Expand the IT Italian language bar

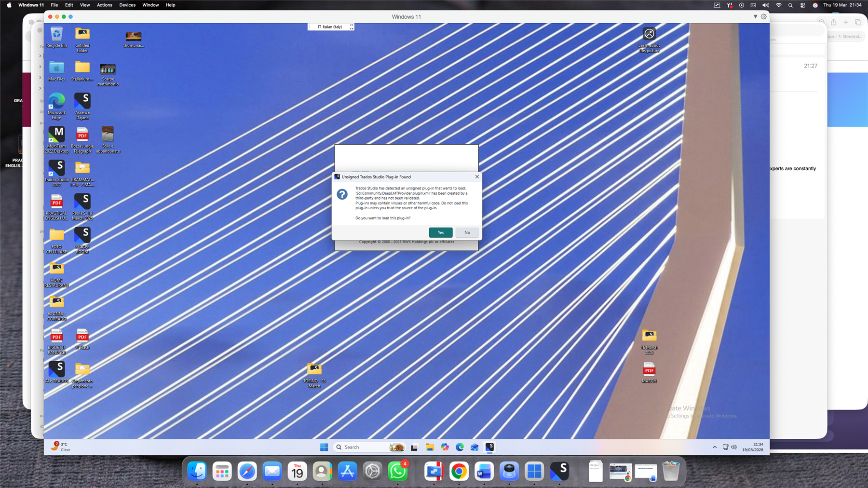pyautogui.click(x=352, y=27)
